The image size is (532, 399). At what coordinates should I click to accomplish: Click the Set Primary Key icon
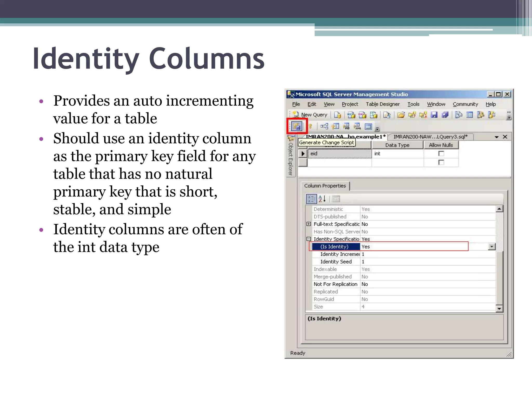click(x=310, y=127)
